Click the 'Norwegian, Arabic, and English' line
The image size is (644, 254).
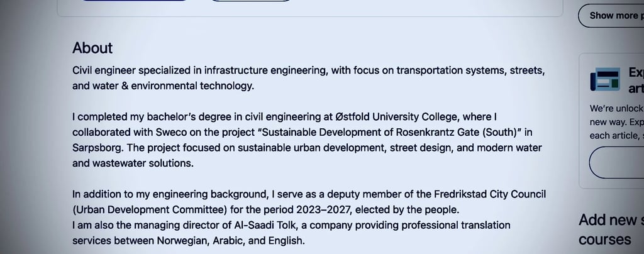click(x=188, y=241)
